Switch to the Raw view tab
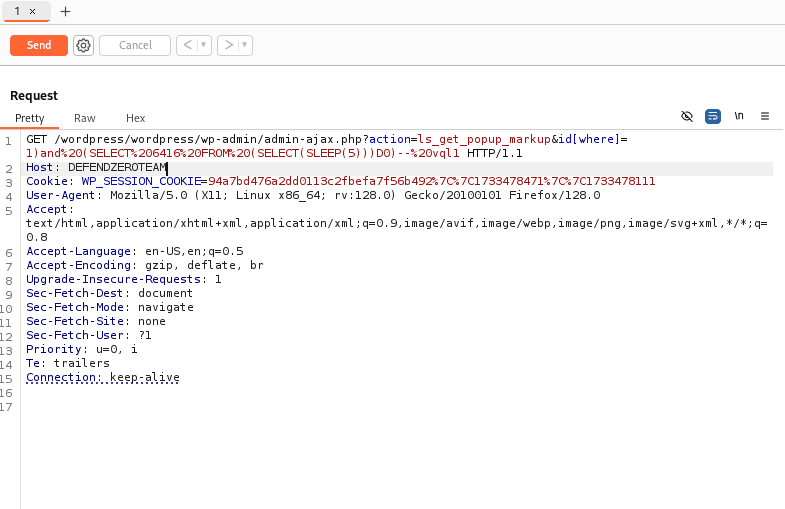Viewport: 785px width, 509px height. [x=85, y=118]
